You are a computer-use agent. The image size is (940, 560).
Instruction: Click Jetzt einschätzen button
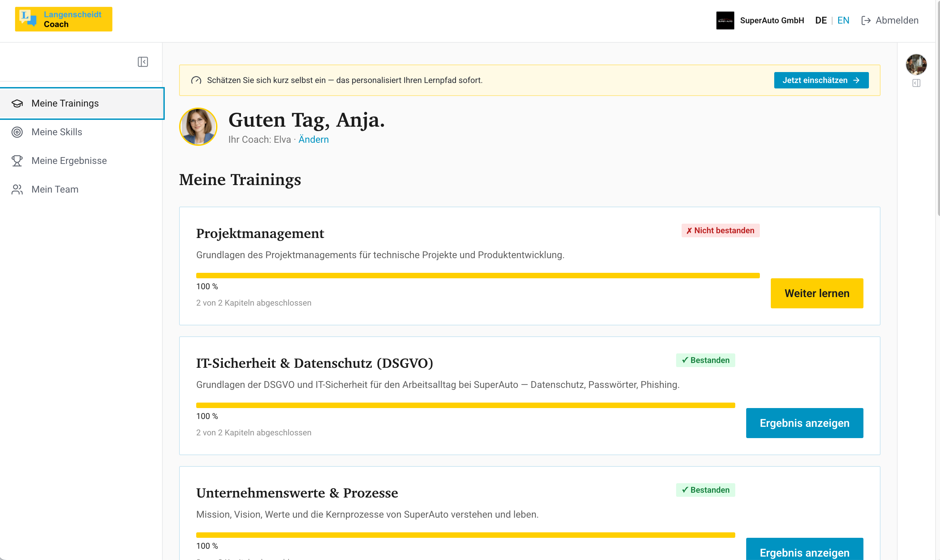point(821,80)
